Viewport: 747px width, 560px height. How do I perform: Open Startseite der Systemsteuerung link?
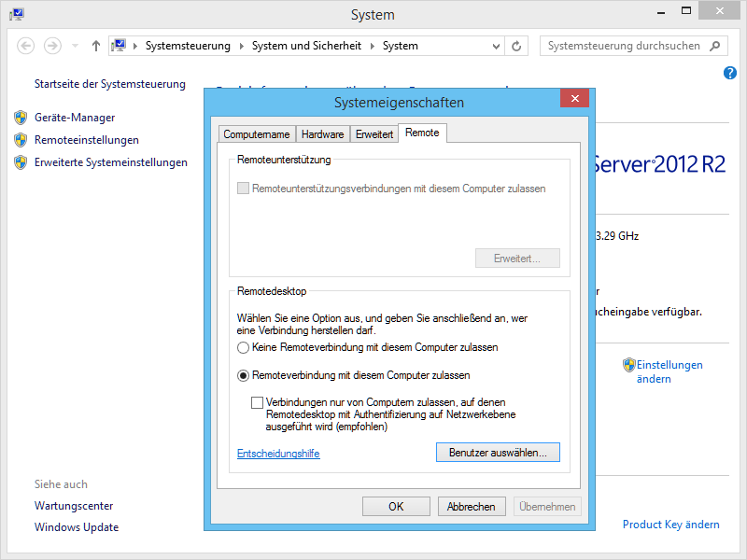110,84
